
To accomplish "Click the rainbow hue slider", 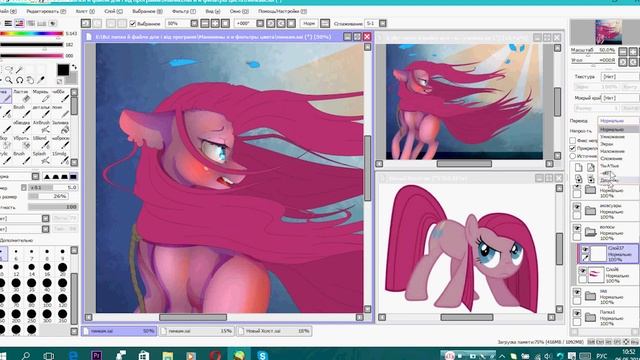I will pyautogui.click(x=32, y=34).
